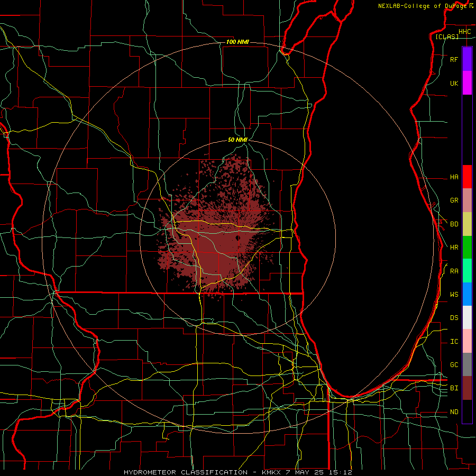Image resolution: width=476 pixels, height=476 pixels.
Task: Click the HHC product label
Action: pos(465,32)
